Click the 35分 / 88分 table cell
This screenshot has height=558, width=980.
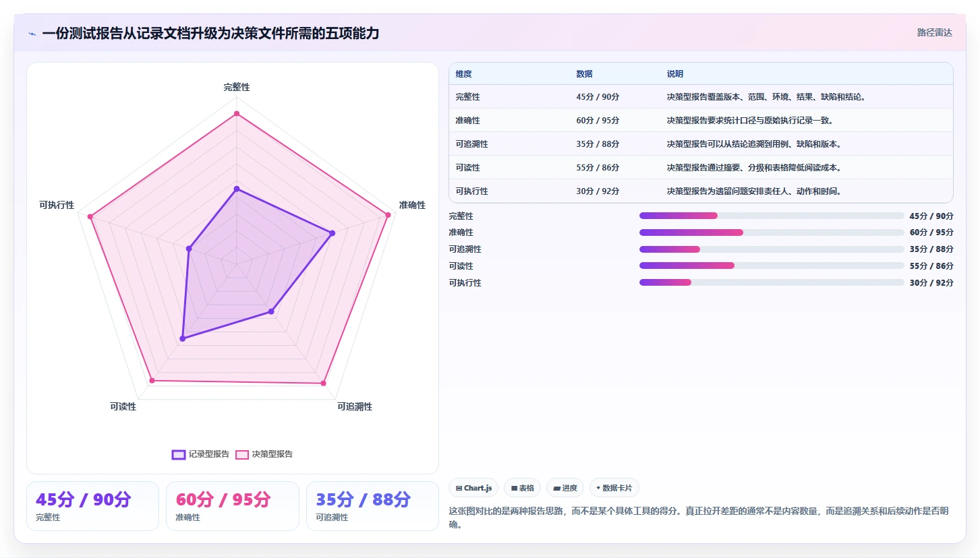point(598,144)
